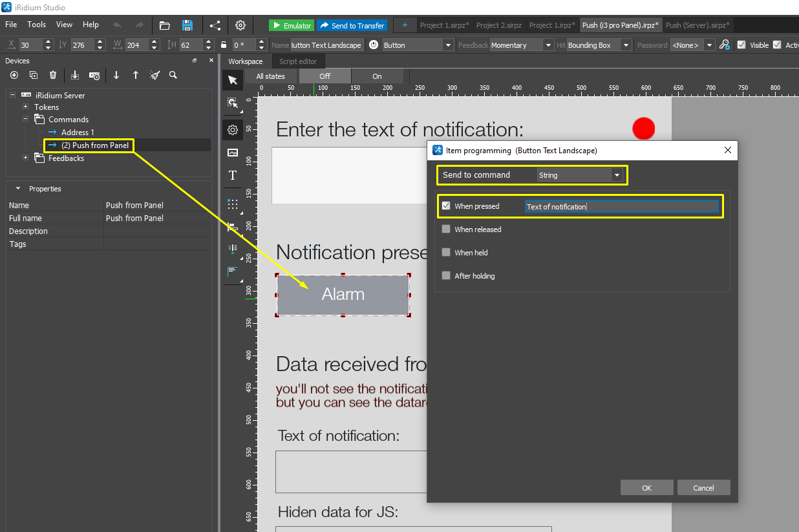The width and height of the screenshot is (799, 532).
Task: Expand the Tokens tree node
Action: point(25,107)
